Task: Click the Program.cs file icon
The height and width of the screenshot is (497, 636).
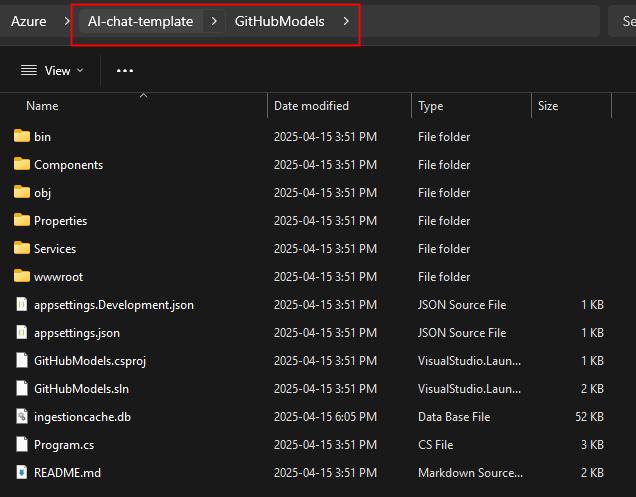Action: pyautogui.click(x=22, y=444)
